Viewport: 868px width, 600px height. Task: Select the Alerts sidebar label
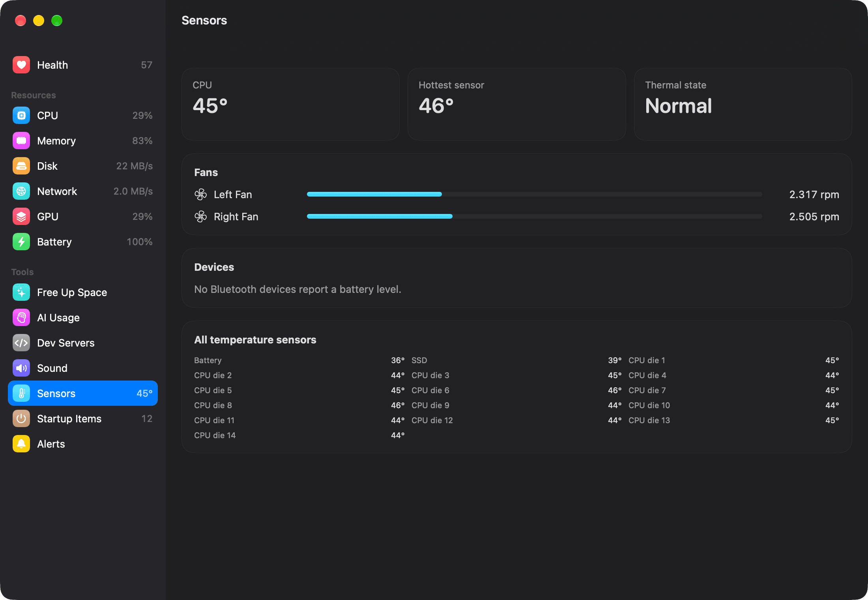pos(51,444)
